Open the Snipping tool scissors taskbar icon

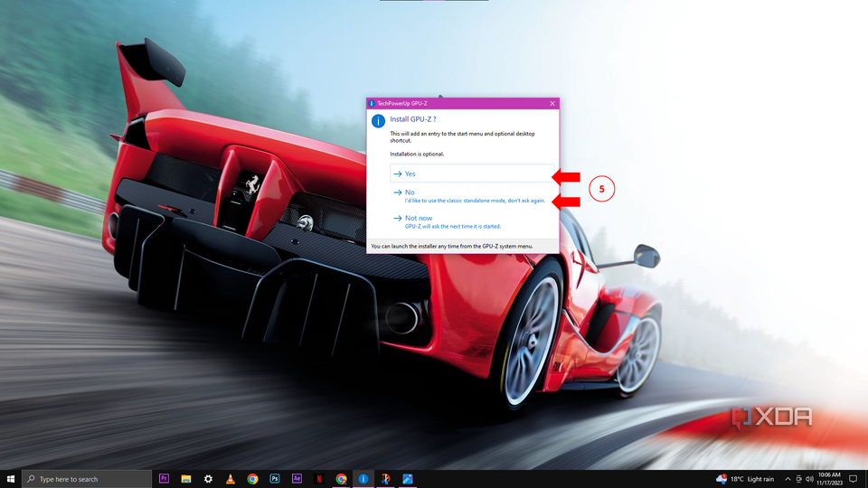pos(385,479)
